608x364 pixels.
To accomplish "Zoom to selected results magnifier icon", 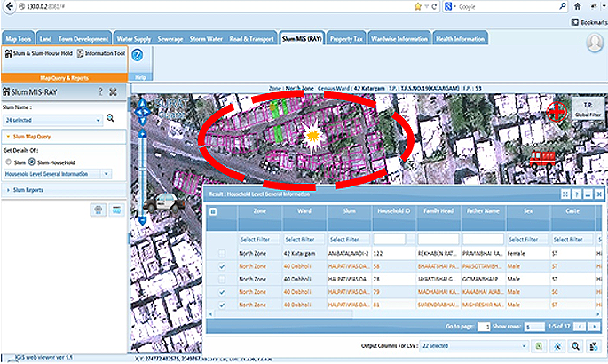I will [575, 345].
